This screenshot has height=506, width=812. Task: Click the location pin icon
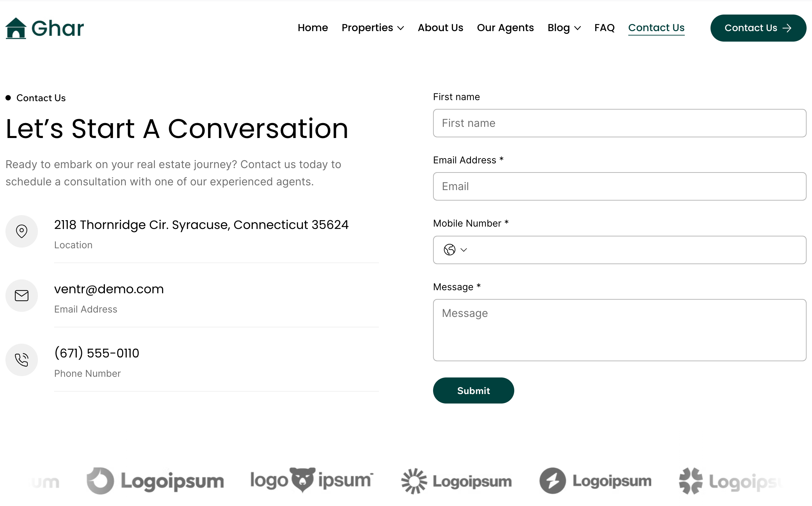22,231
